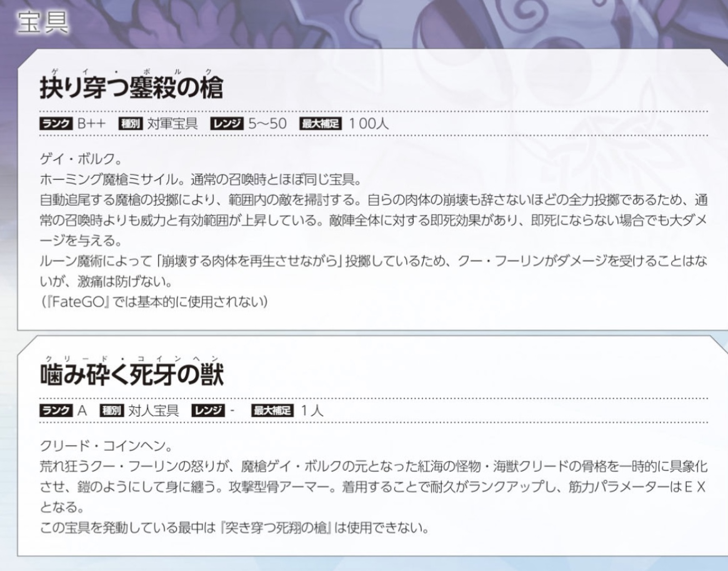The height and width of the screenshot is (571, 728).
Task: Click the line starting "この宝具を発動している最中は"
Action: pos(234,528)
